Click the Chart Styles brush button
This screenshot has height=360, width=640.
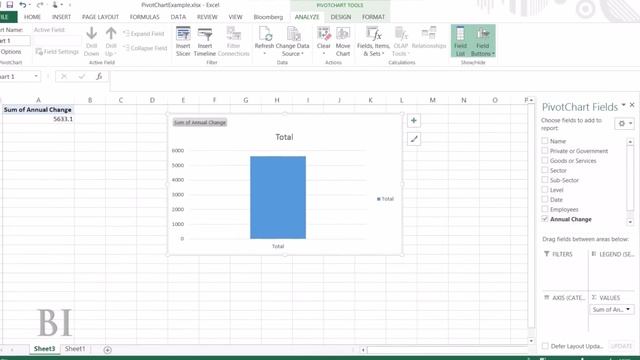413,139
